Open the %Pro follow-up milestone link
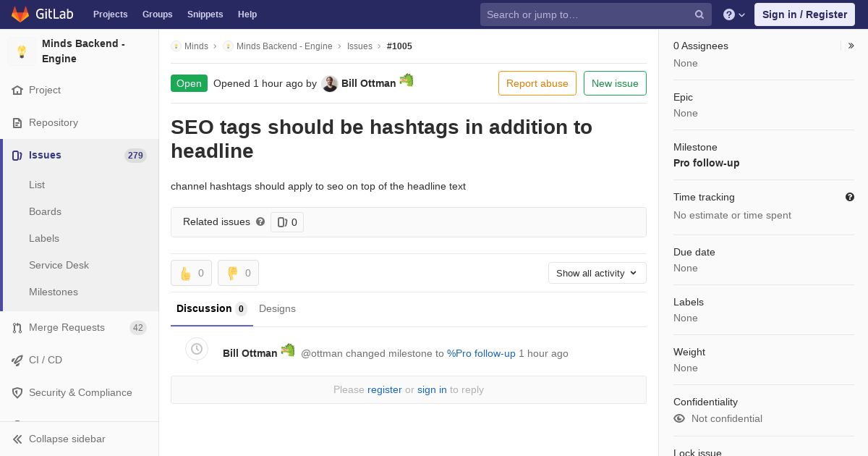 point(481,353)
